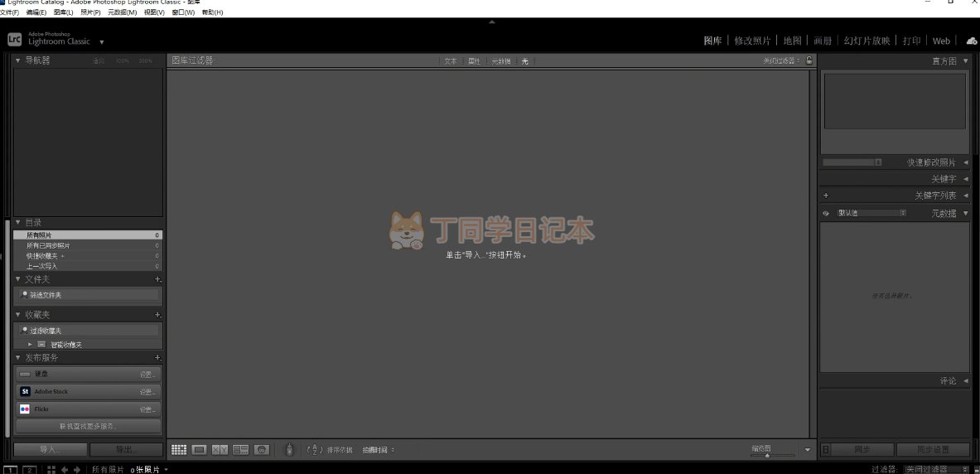Add new collection with plus icon
Image resolution: width=980 pixels, height=474 pixels.
[x=158, y=315]
